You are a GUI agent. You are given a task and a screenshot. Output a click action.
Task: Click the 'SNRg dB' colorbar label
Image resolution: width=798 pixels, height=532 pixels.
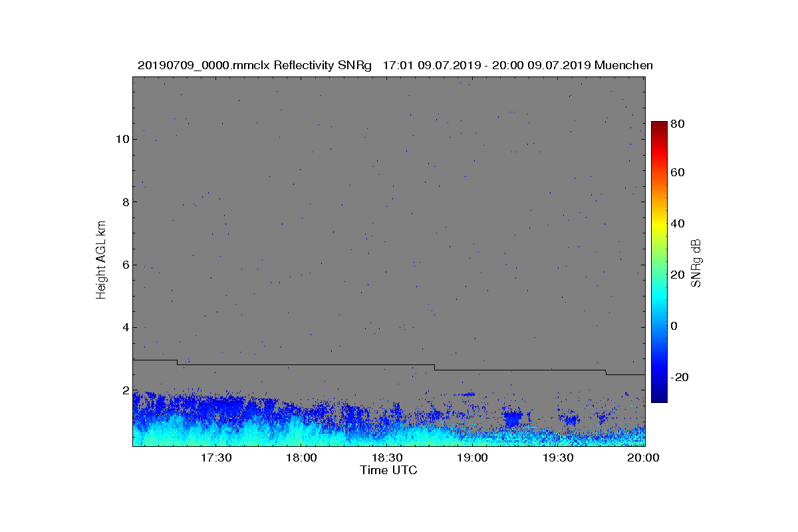[x=697, y=263]
